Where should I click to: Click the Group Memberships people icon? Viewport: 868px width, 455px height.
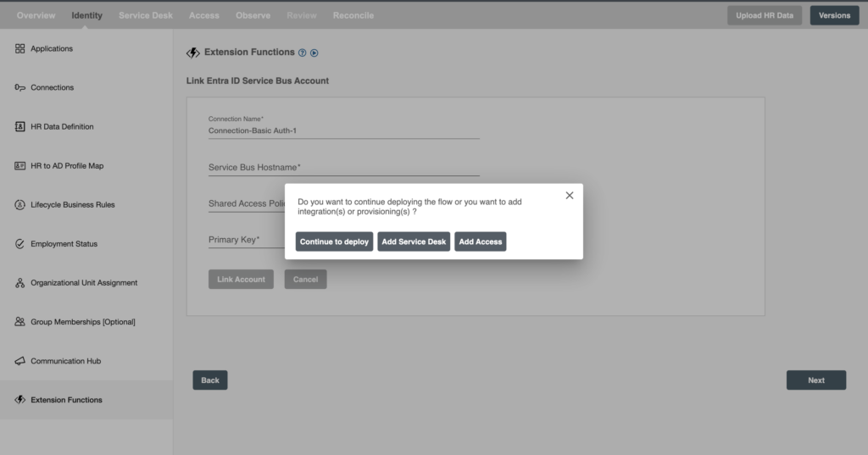[20, 322]
